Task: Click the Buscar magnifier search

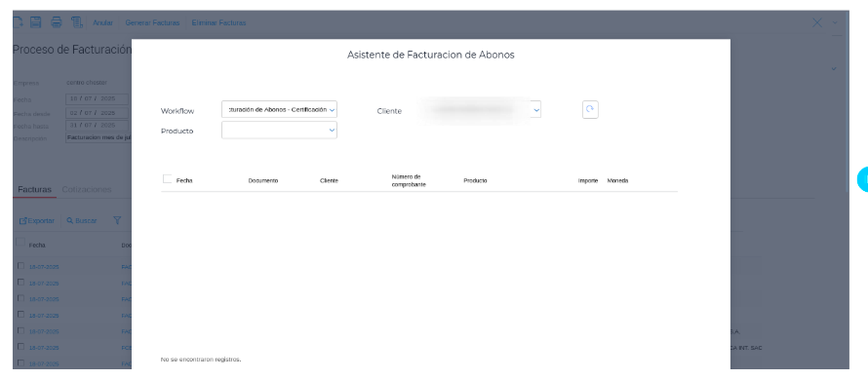Action: click(82, 221)
